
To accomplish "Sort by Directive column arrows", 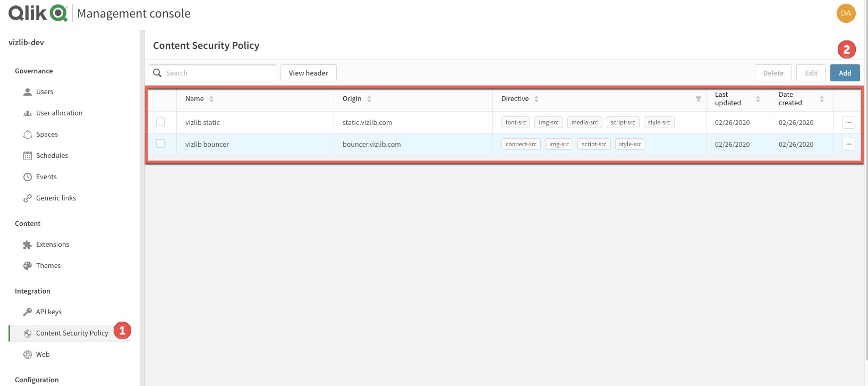I will click(x=537, y=99).
